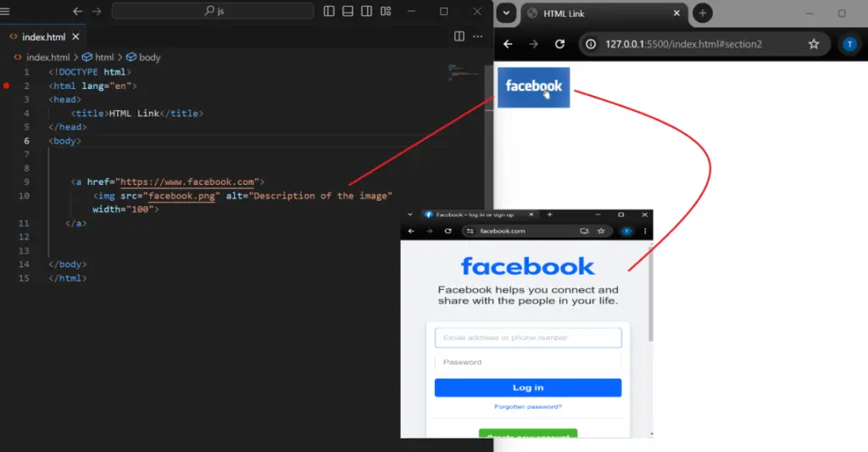Close the index.html editor tab
The image size is (868, 452).
pyautogui.click(x=75, y=36)
